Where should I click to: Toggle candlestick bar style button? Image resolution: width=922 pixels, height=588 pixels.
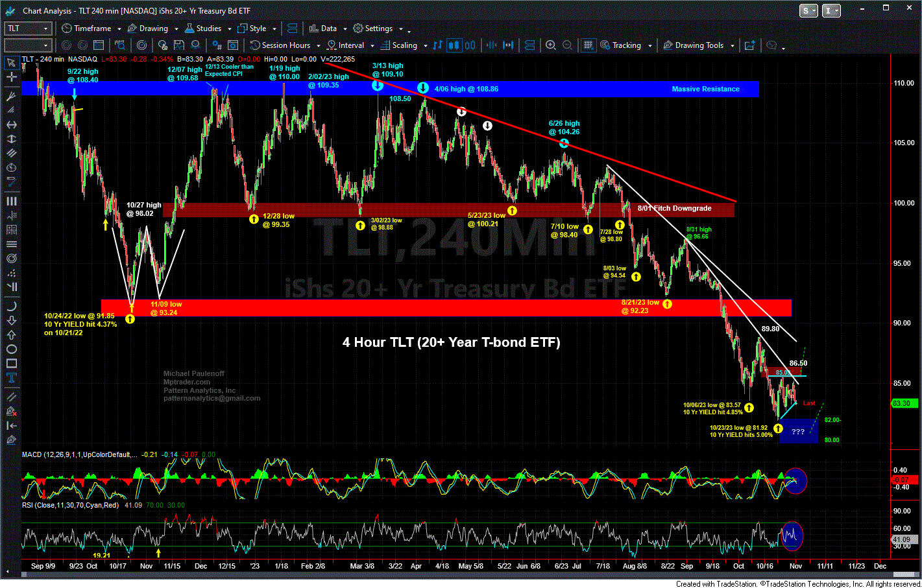click(454, 45)
